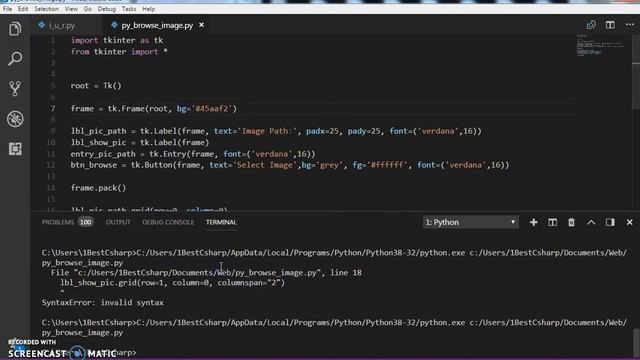This screenshot has height=360, width=640.
Task: Click the btn_browse Button definition line
Action: click(x=290, y=165)
